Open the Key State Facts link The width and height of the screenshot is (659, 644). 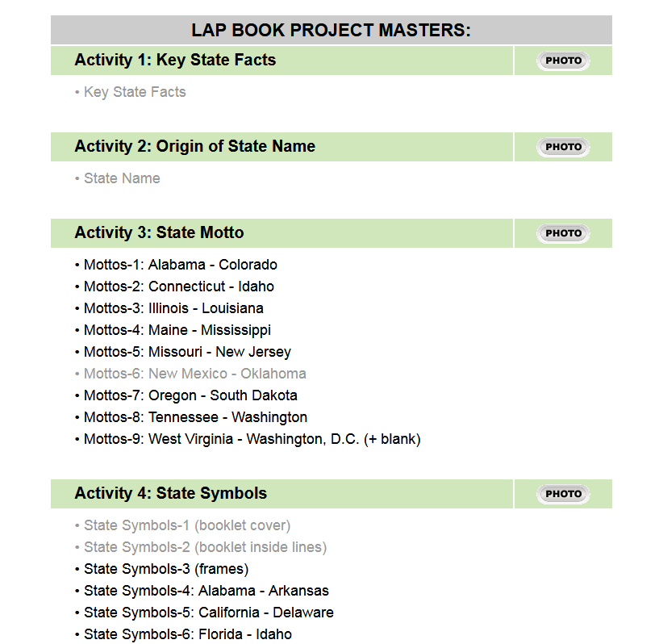tap(135, 92)
